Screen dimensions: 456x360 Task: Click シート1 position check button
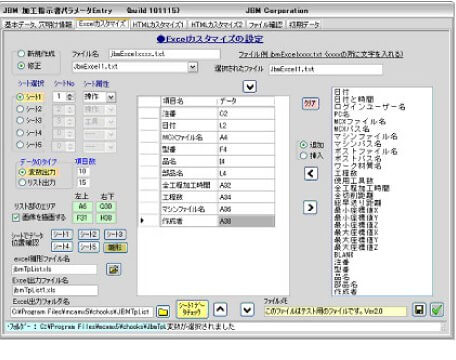pyautogui.click(x=62, y=234)
